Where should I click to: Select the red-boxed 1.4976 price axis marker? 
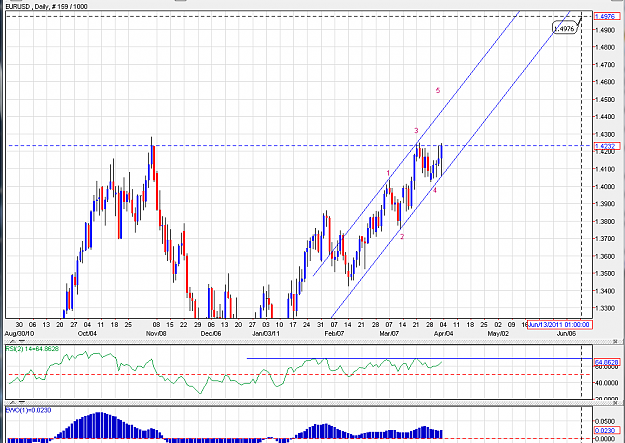(607, 16)
